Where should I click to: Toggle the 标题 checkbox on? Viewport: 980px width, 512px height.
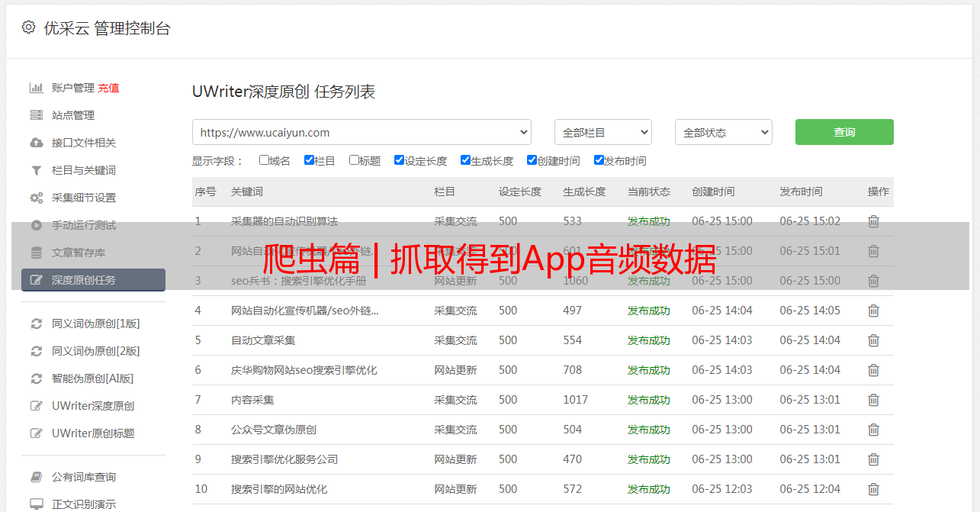click(x=354, y=160)
